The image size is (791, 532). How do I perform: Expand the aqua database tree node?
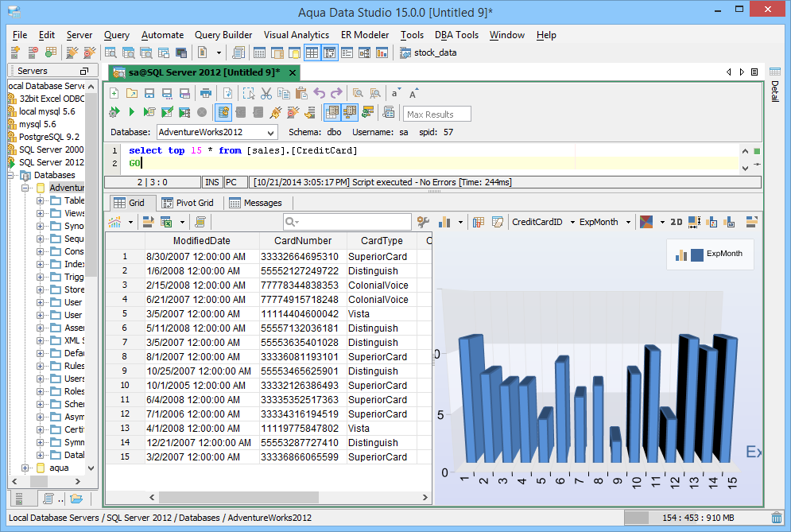point(25,468)
